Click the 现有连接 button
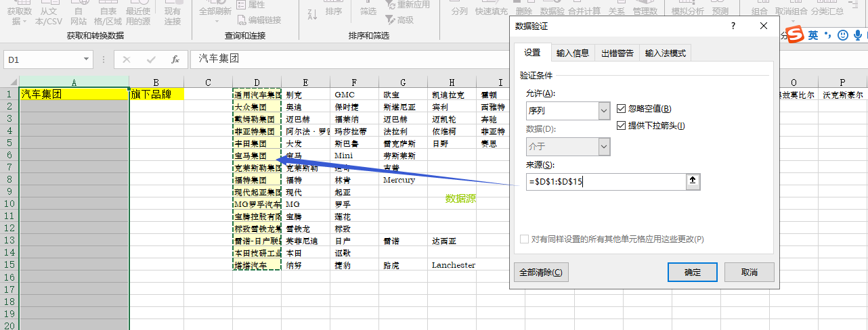This screenshot has width=868, height=330. point(173,14)
